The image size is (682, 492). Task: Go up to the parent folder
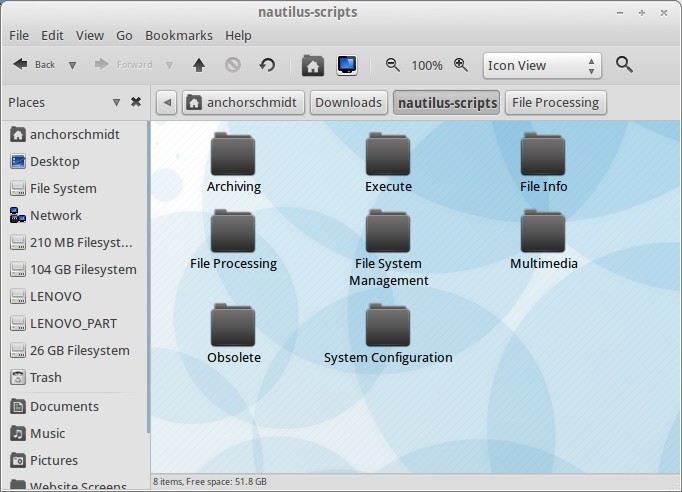(199, 65)
